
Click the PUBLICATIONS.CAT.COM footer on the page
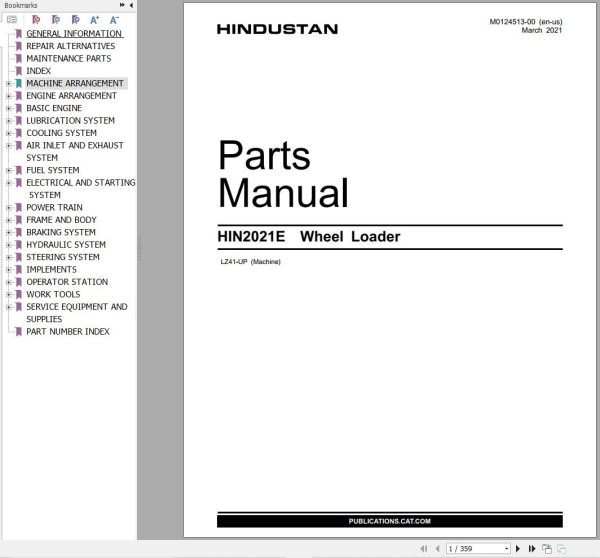390,521
